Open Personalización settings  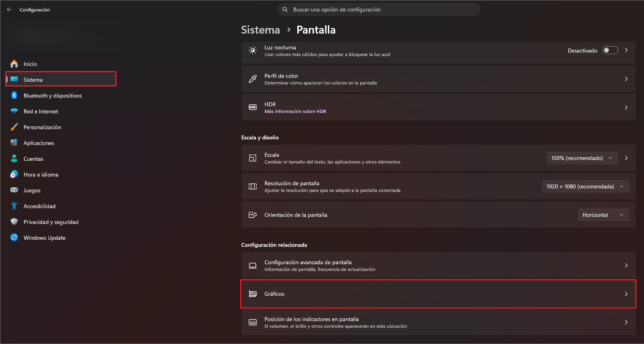pyautogui.click(x=61, y=127)
